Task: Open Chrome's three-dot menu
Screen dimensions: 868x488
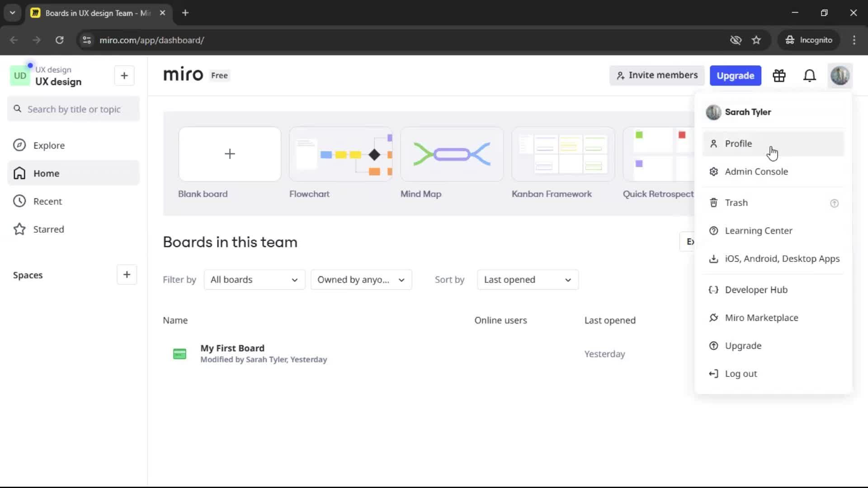Action: pos(854,40)
